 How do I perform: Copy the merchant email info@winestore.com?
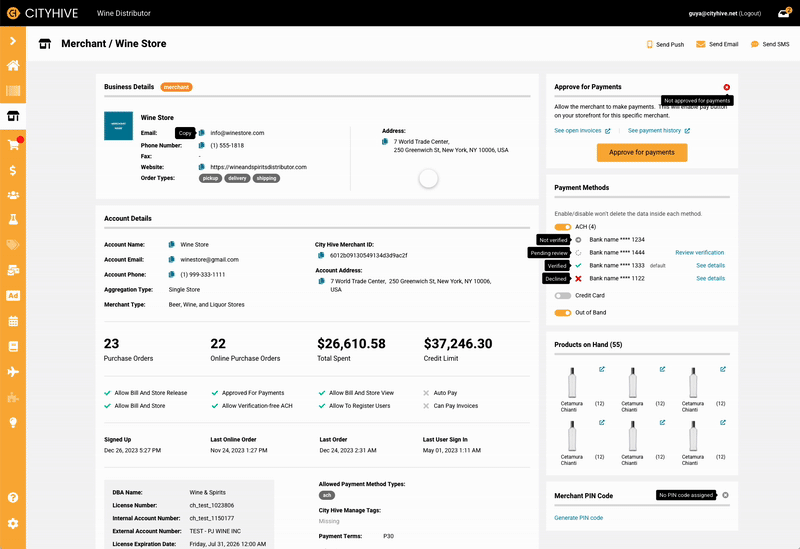pyautogui.click(x=201, y=133)
